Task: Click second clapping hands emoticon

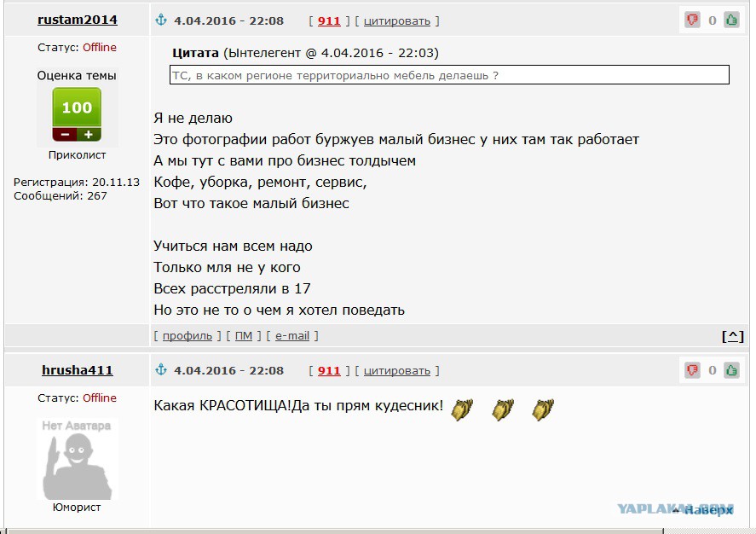Action: pyautogui.click(x=503, y=409)
